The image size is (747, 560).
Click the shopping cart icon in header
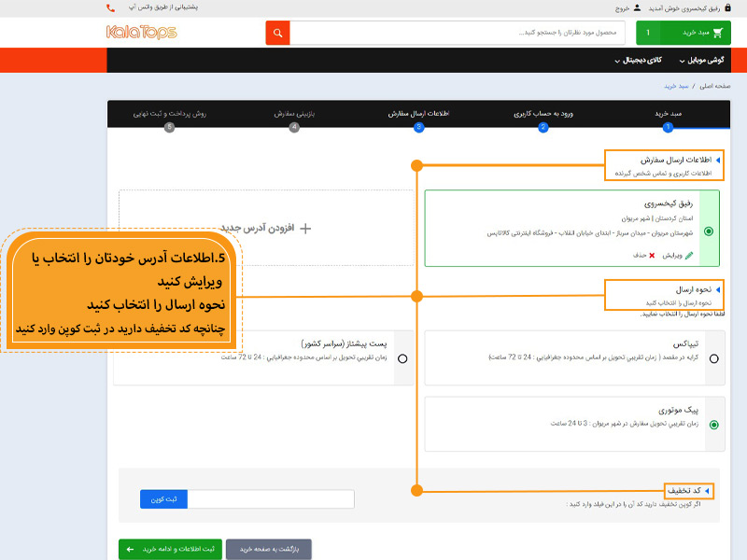click(717, 33)
